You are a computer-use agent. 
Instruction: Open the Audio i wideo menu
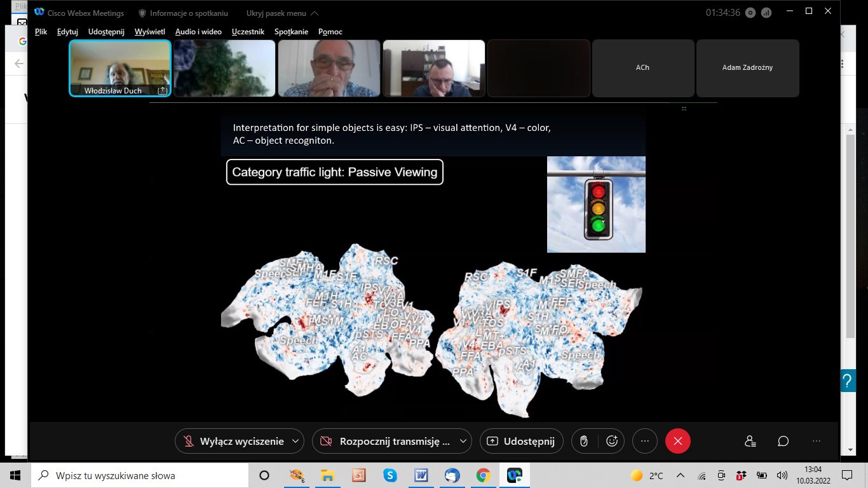(198, 31)
